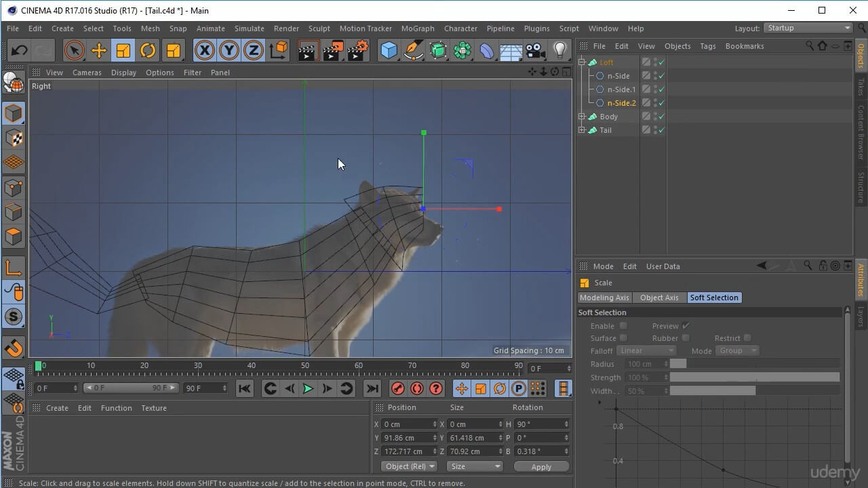Click the Undo arrow icon

point(19,51)
